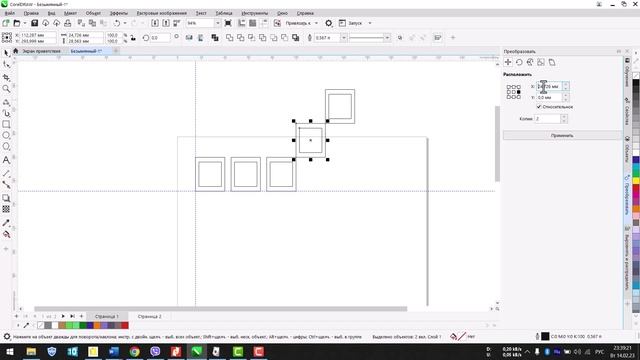The height and width of the screenshot is (360, 640).
Task: Expand the Привязать к dropdown
Action: [x=316, y=23]
